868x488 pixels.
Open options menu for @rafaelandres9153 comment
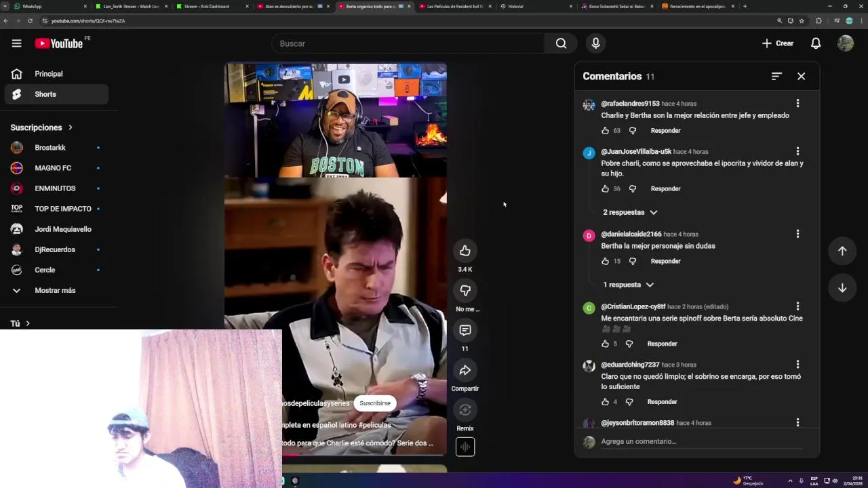797,104
